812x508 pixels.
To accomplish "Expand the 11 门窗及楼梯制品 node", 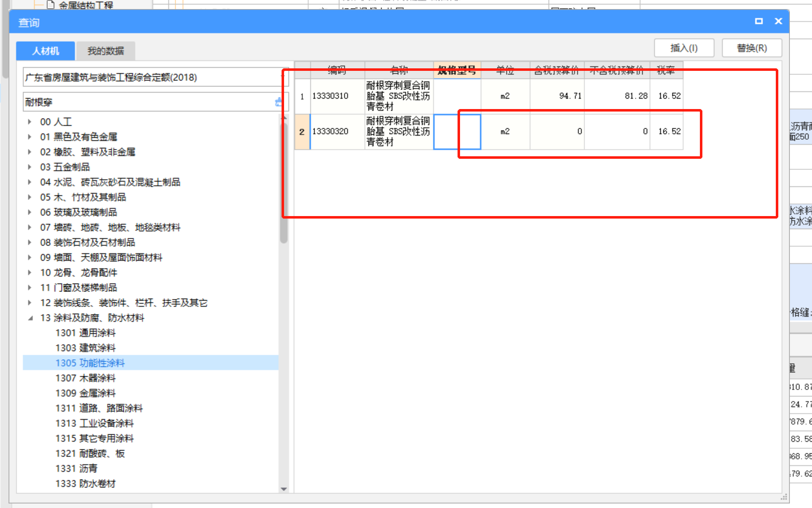I will pos(30,287).
